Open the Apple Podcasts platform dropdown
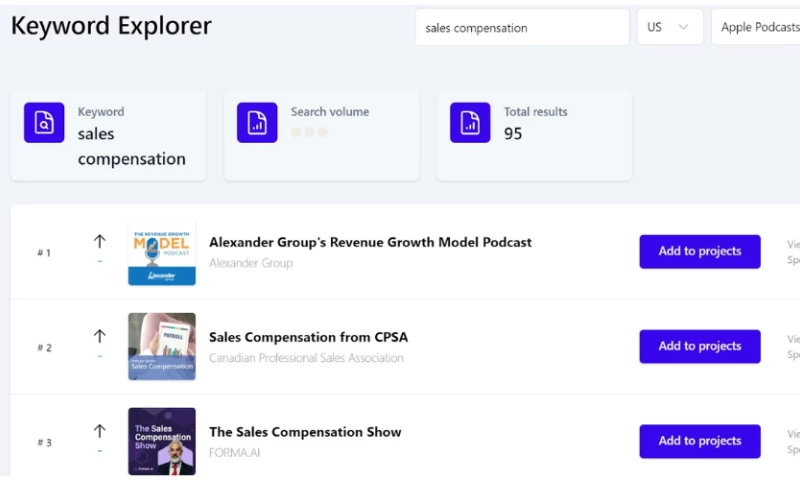This screenshot has height=480, width=800. pos(758,27)
